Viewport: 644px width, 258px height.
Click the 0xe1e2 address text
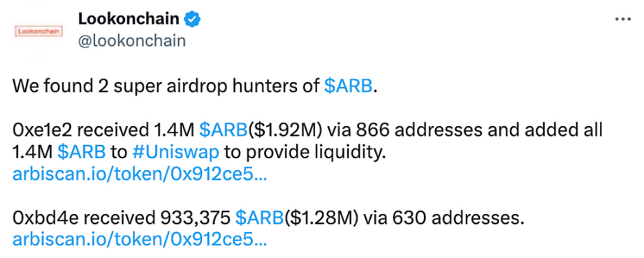click(x=42, y=130)
